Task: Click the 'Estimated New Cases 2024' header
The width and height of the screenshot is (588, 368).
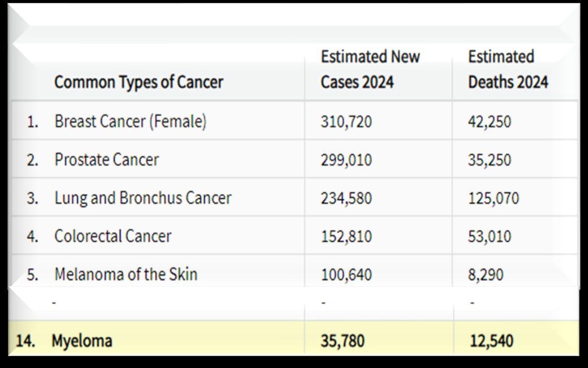Action: tap(370, 69)
